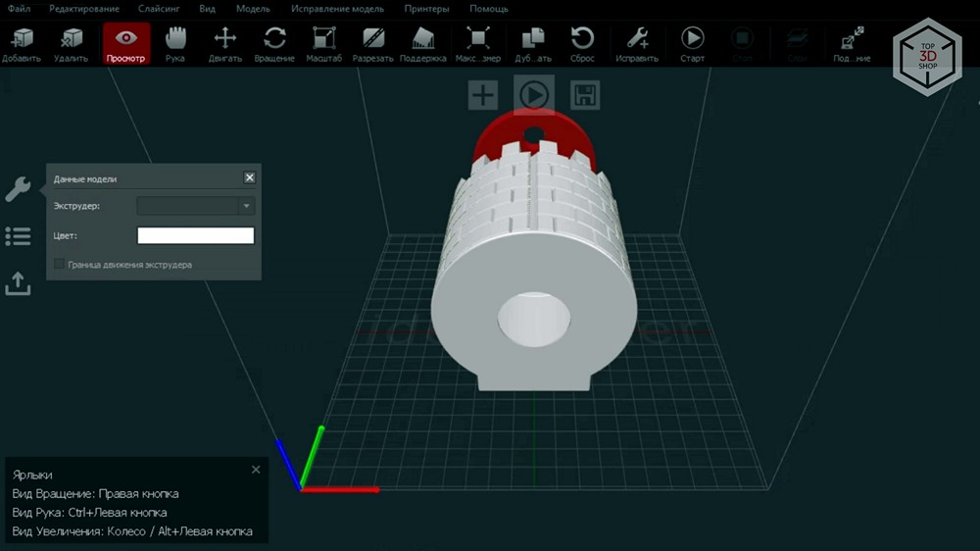Click the Старт slicing button in toolbar

click(x=692, y=44)
